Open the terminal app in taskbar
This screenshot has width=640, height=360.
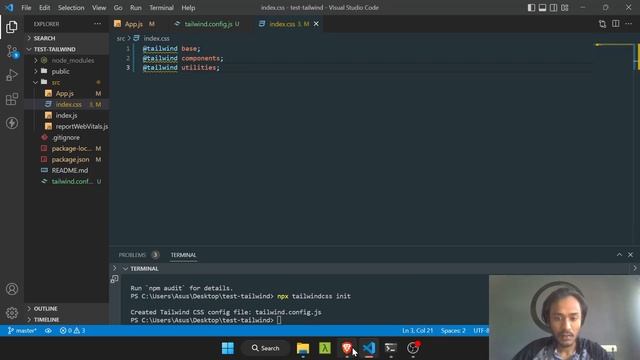coord(391,348)
